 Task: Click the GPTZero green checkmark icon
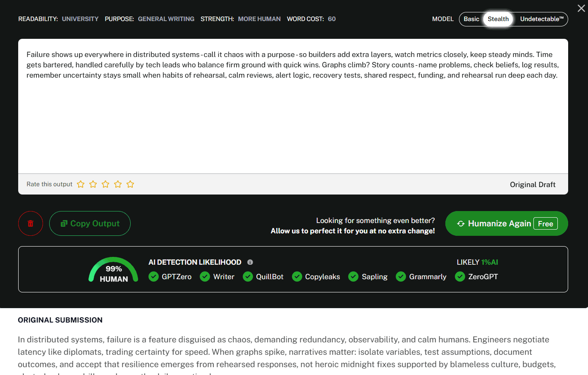click(153, 277)
